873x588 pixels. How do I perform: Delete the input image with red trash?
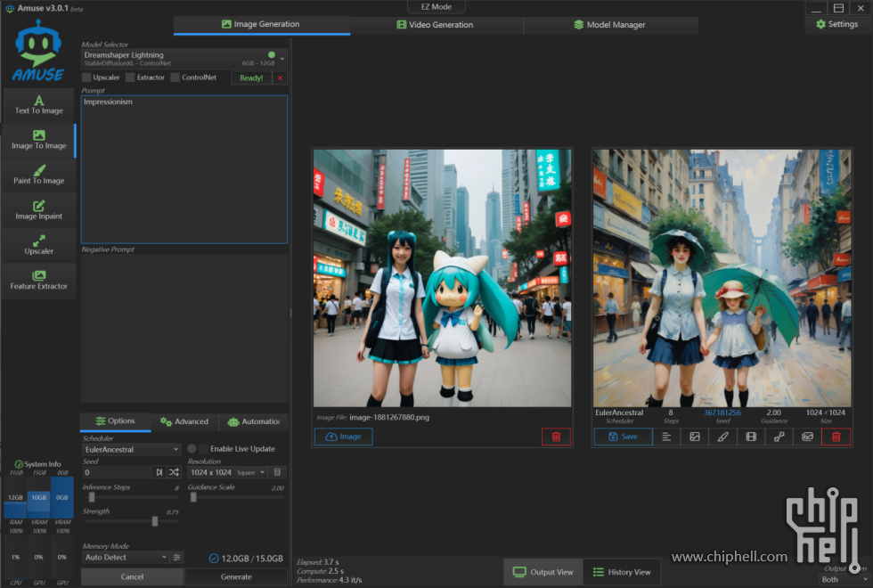(556, 437)
